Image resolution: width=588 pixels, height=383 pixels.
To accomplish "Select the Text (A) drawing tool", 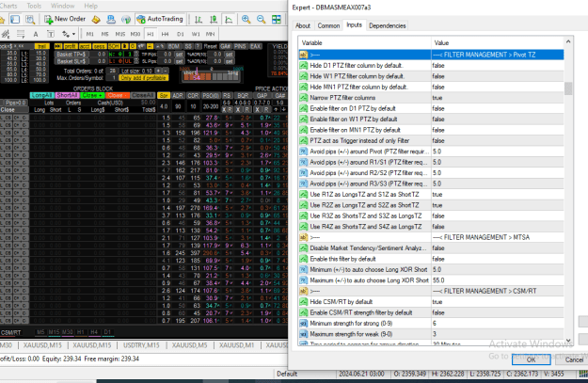I will [36, 34].
